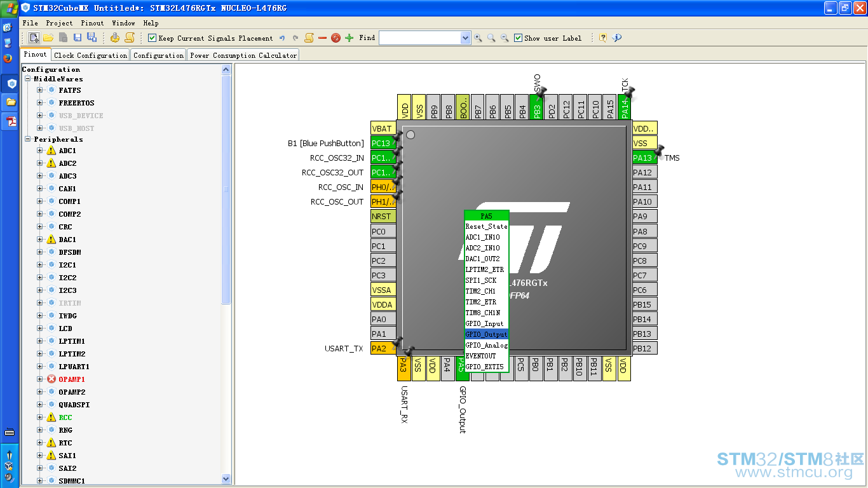Choose GPIO_Output in PA5 popup

[x=487, y=334]
